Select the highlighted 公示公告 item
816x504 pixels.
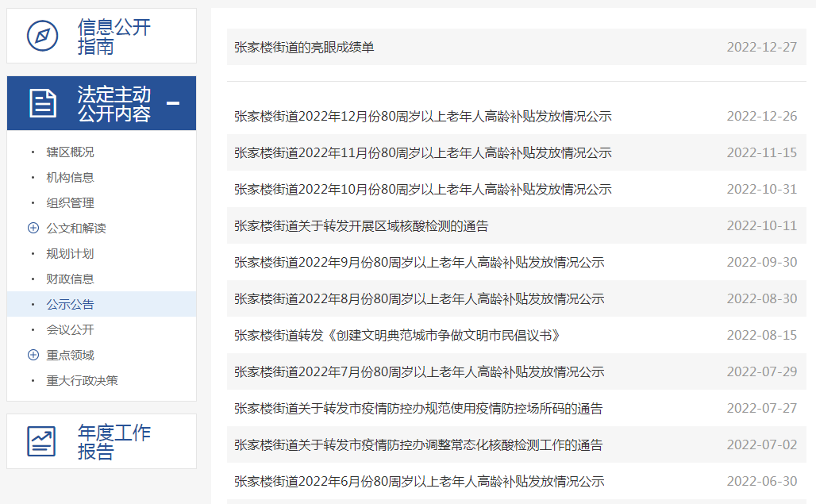click(x=71, y=304)
